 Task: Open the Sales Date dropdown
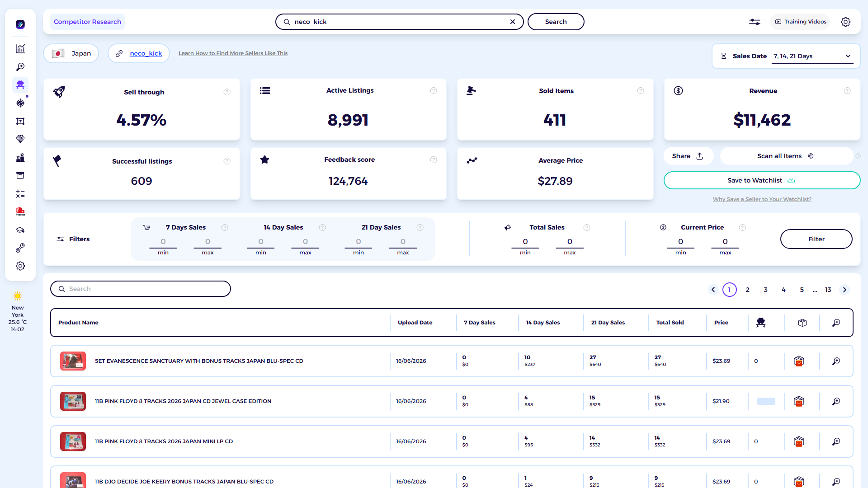pyautogui.click(x=812, y=56)
